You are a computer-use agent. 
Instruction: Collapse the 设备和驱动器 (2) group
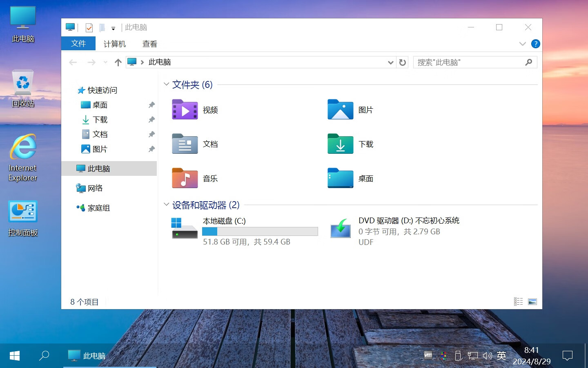pyautogui.click(x=166, y=204)
